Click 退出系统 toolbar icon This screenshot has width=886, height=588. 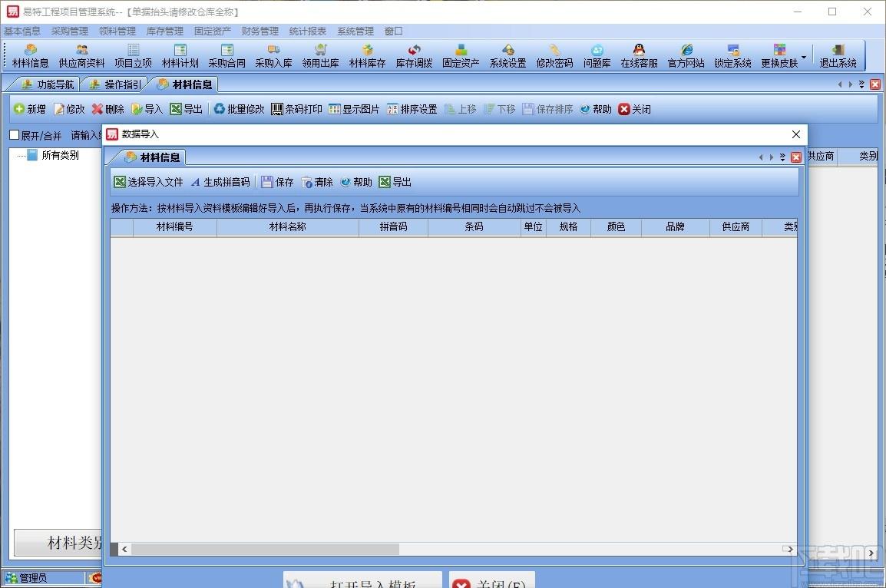pos(838,56)
